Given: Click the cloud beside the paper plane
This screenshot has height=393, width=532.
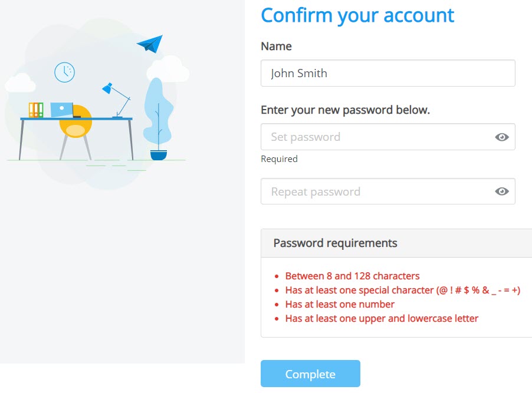Looking at the screenshot, I should (x=170, y=68).
